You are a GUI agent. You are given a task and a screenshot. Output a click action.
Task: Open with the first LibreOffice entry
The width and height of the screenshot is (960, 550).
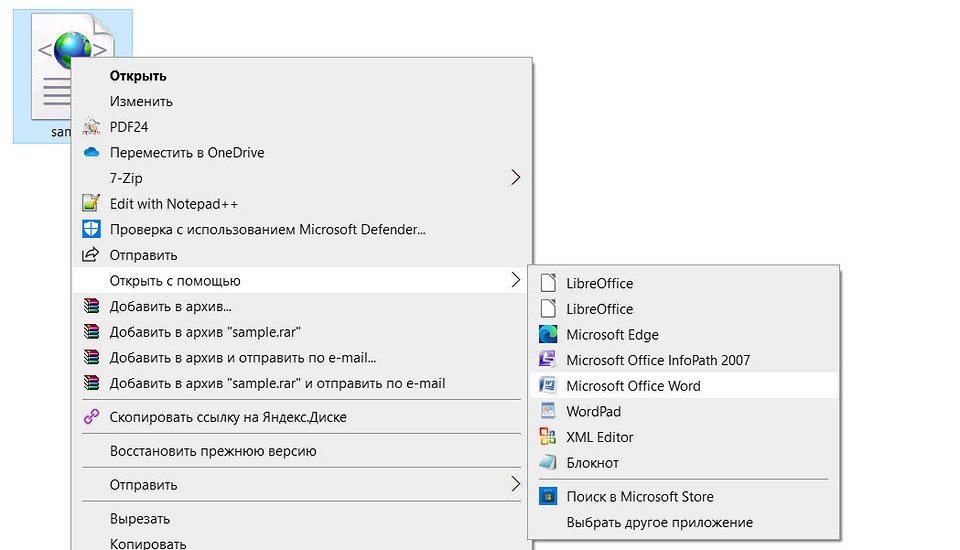683,284
